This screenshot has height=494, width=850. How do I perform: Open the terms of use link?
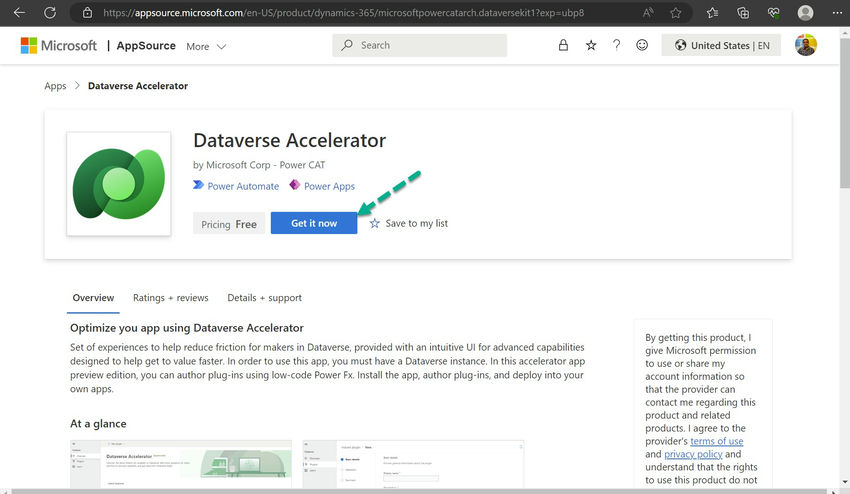pyautogui.click(x=717, y=441)
